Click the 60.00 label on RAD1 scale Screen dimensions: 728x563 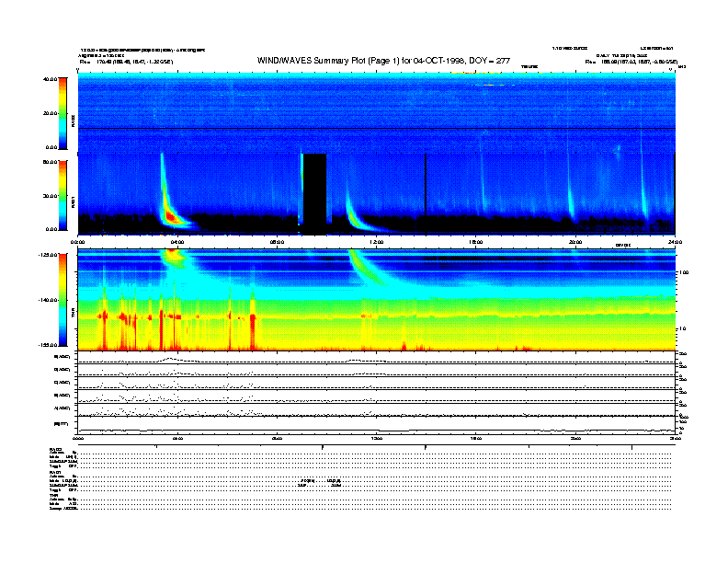pos(50,162)
